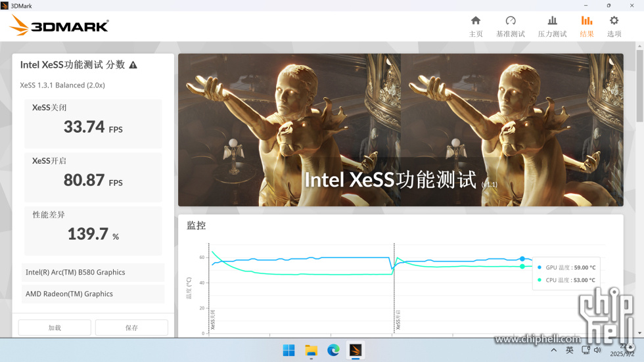Viewport: 644px width, 362px height.
Task: Click the 监控 monitoring heading
Action: (x=196, y=225)
